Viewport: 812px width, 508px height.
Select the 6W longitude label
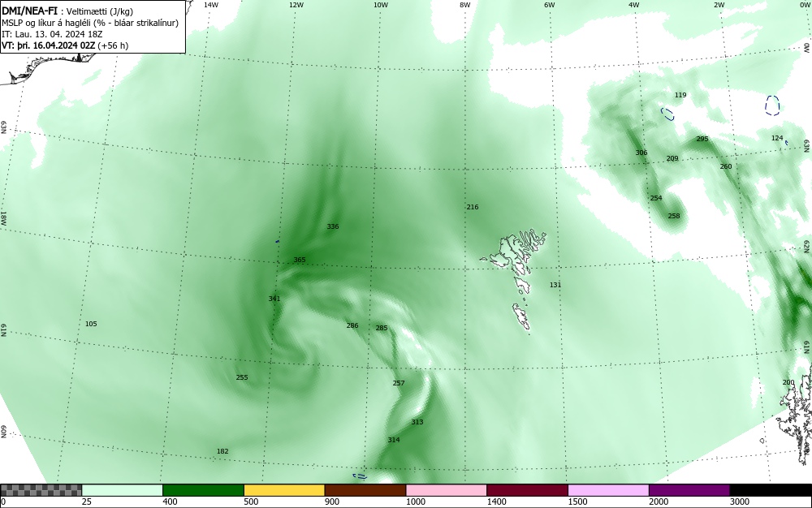click(550, 5)
